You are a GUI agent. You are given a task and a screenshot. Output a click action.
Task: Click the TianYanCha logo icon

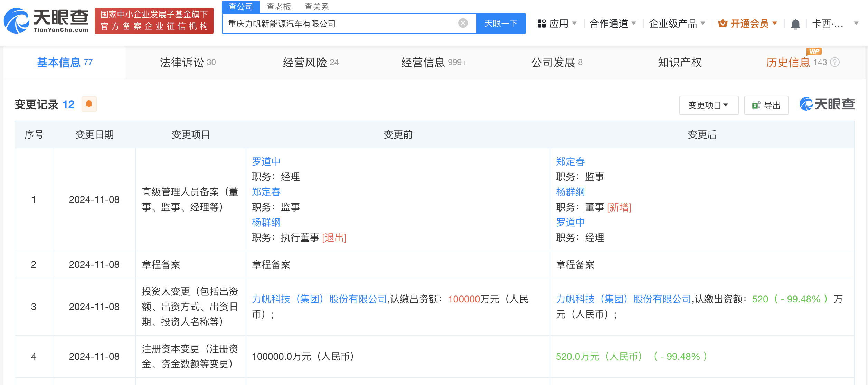(x=17, y=21)
